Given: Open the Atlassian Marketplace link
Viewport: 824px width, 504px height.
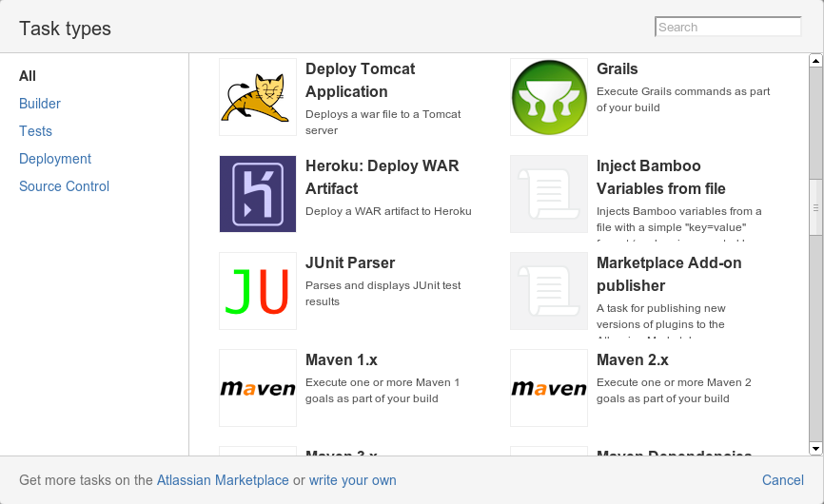Looking at the screenshot, I should click(223, 480).
